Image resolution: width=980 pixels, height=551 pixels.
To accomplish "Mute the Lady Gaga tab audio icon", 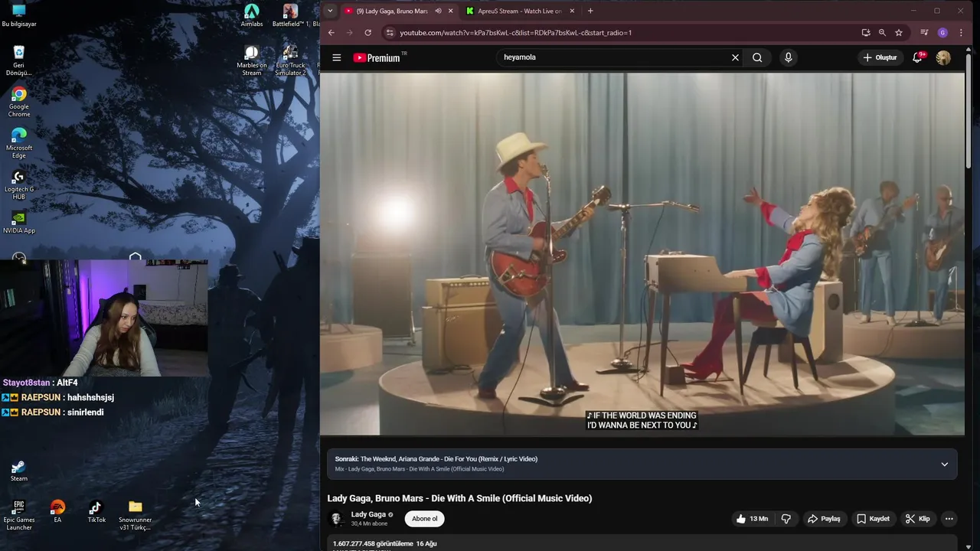I will (x=438, y=11).
